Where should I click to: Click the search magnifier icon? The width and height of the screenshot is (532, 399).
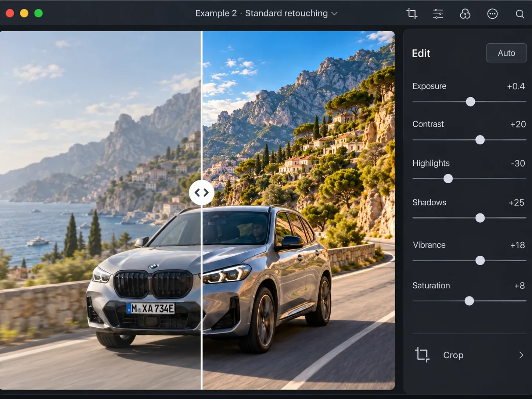pyautogui.click(x=520, y=14)
